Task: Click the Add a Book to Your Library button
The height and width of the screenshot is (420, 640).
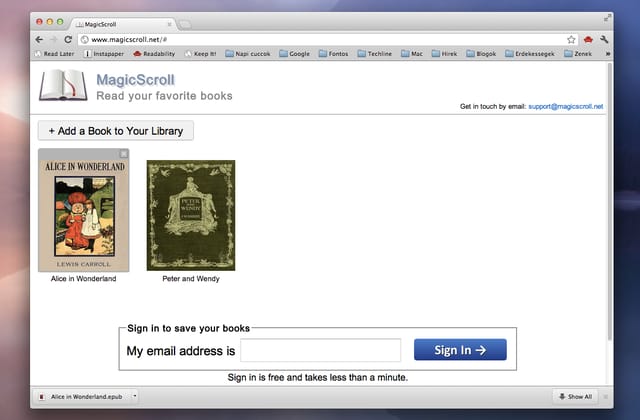Action: click(x=116, y=131)
